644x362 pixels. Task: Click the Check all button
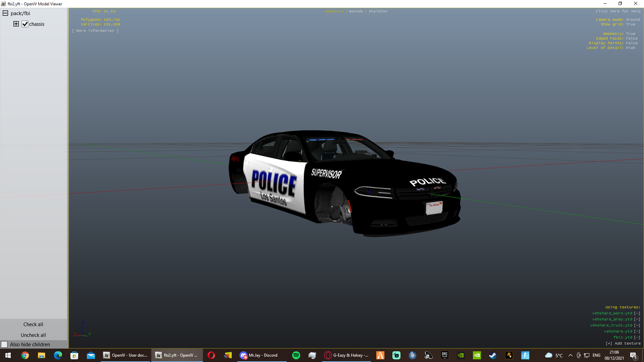pyautogui.click(x=33, y=324)
